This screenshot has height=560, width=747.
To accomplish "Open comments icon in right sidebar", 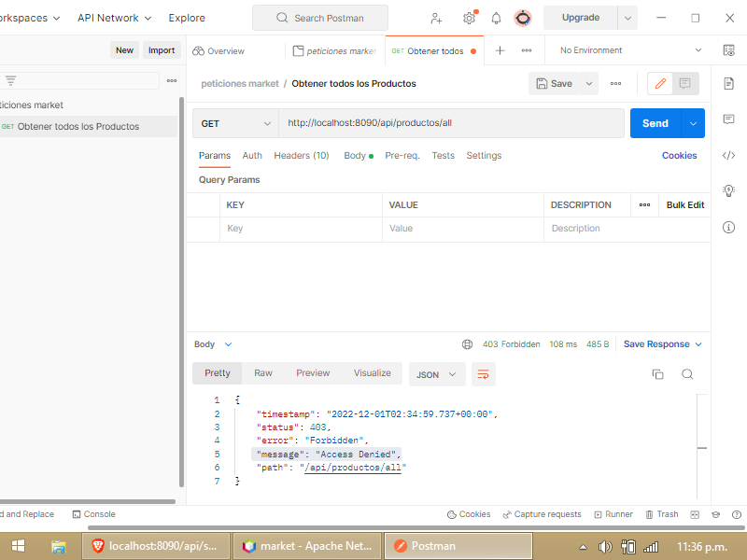I will point(728,119).
